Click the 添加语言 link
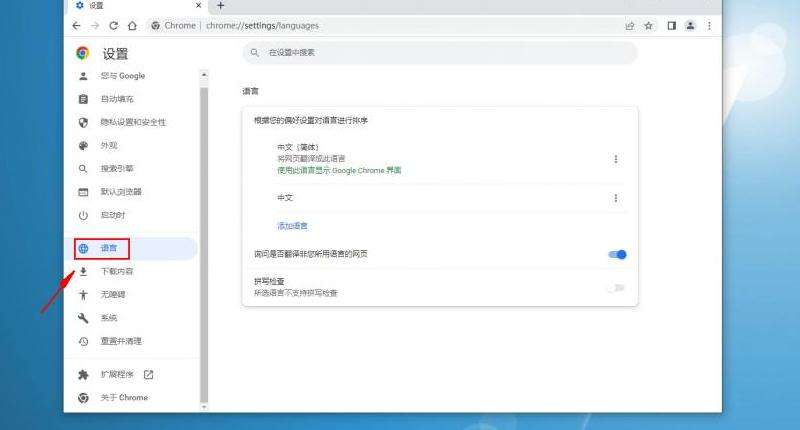This screenshot has width=800, height=430. [x=292, y=226]
